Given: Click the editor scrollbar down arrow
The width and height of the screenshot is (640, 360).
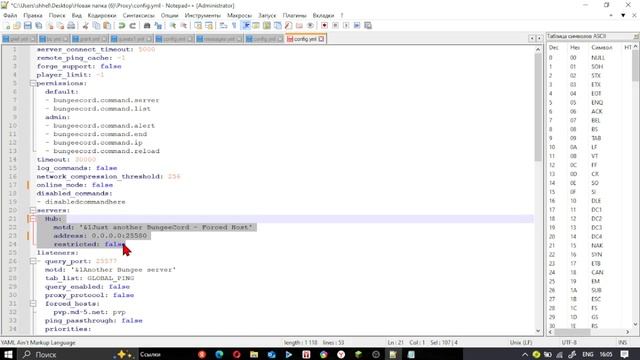Looking at the screenshot, I should click(538, 331).
